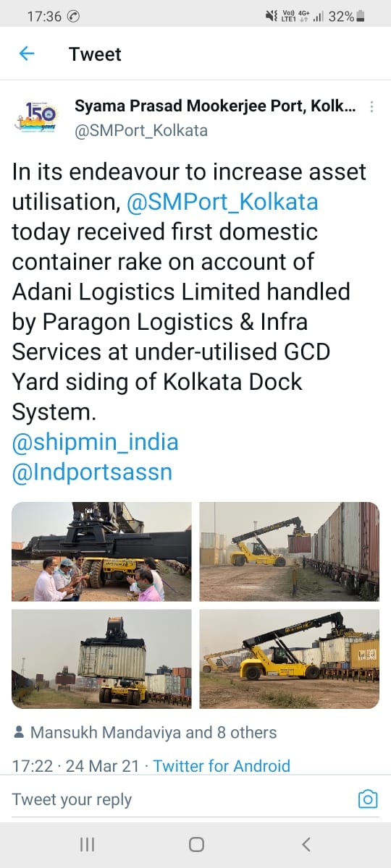Tap Syama Prasad Mookerjee Port account name
391x868 pixels.
pos(215,107)
